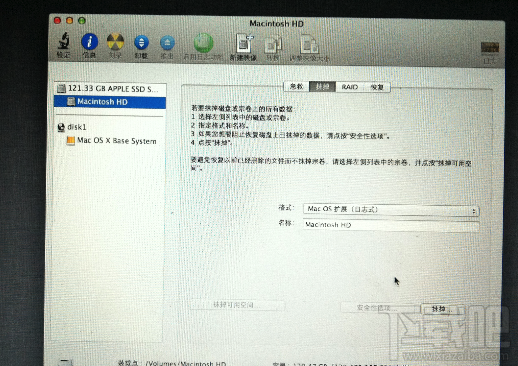Click the New Image toolbar icon
Screen dimensions: 518x366
tap(244, 43)
